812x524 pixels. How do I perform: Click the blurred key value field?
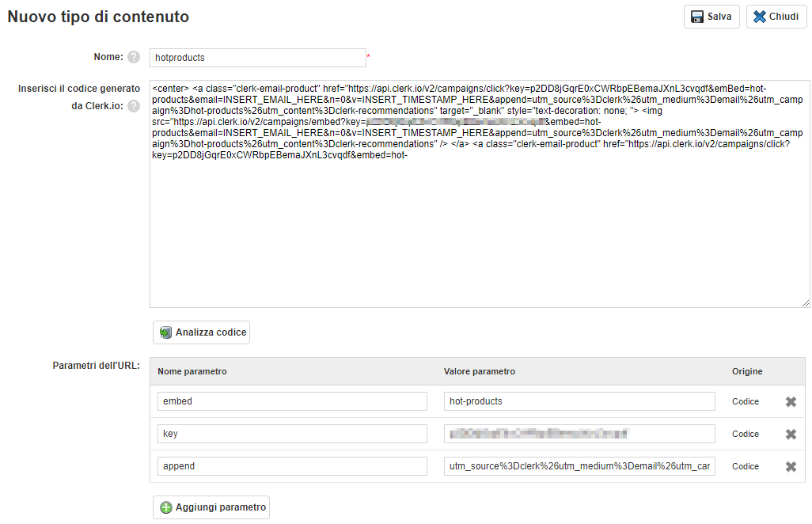[x=579, y=434]
